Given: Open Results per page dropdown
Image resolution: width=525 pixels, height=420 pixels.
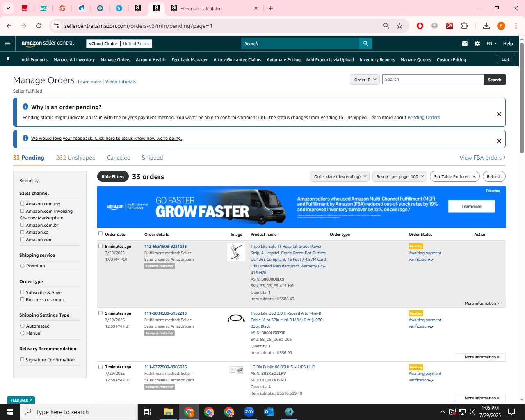Looking at the screenshot, I should 399,177.
